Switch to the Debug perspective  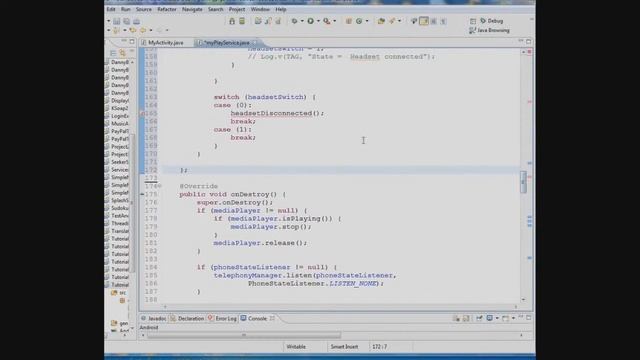point(491,21)
